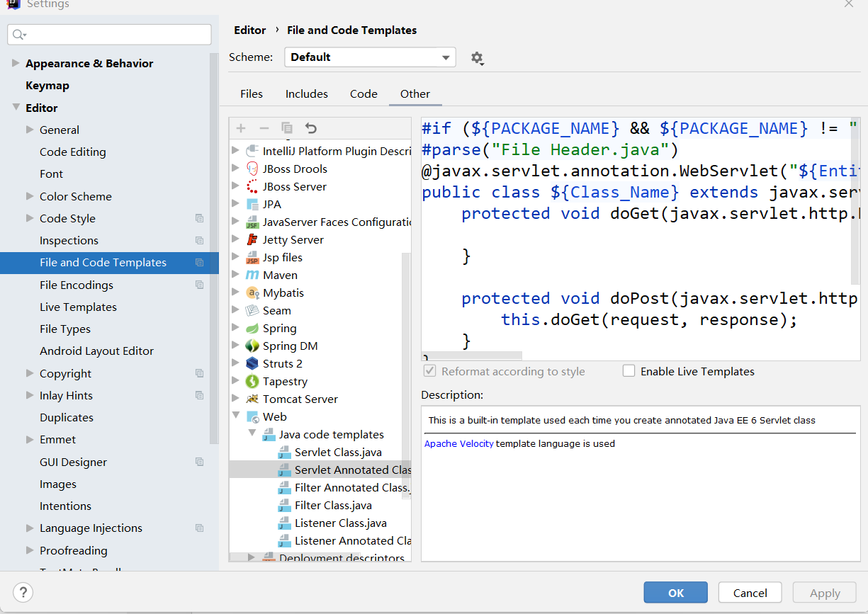
Task: Expand the General settings node
Action: click(30, 130)
